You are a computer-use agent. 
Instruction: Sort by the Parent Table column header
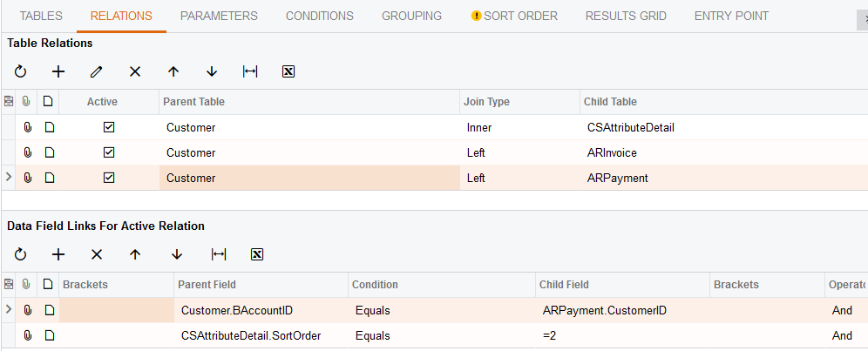[x=309, y=102]
